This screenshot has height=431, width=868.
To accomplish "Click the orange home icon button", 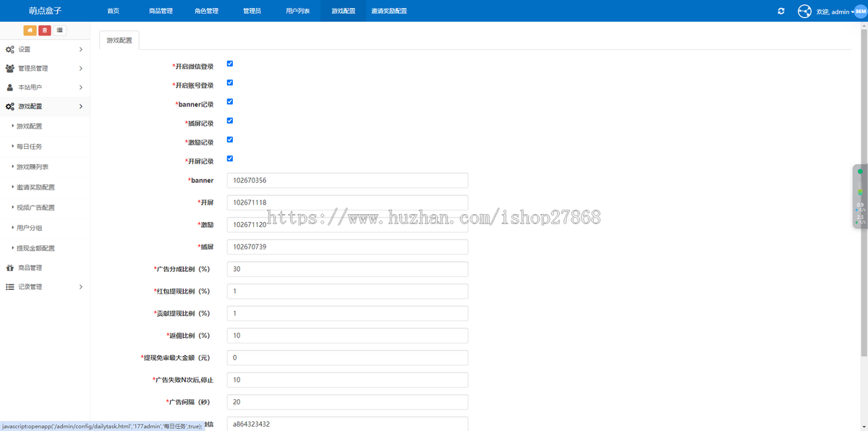I will 30,30.
